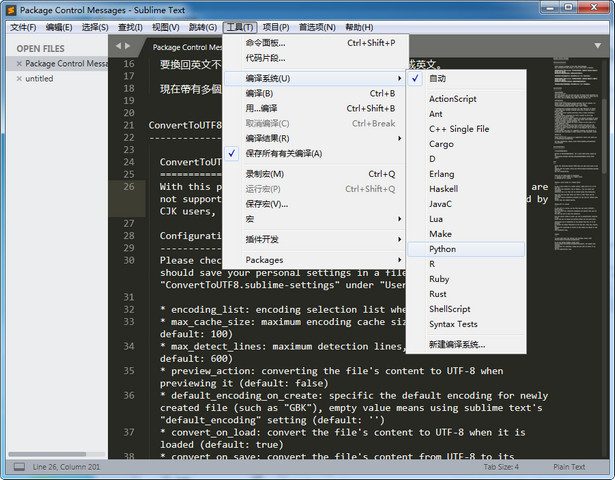Click Line 26, Column 201 status text

(66, 467)
